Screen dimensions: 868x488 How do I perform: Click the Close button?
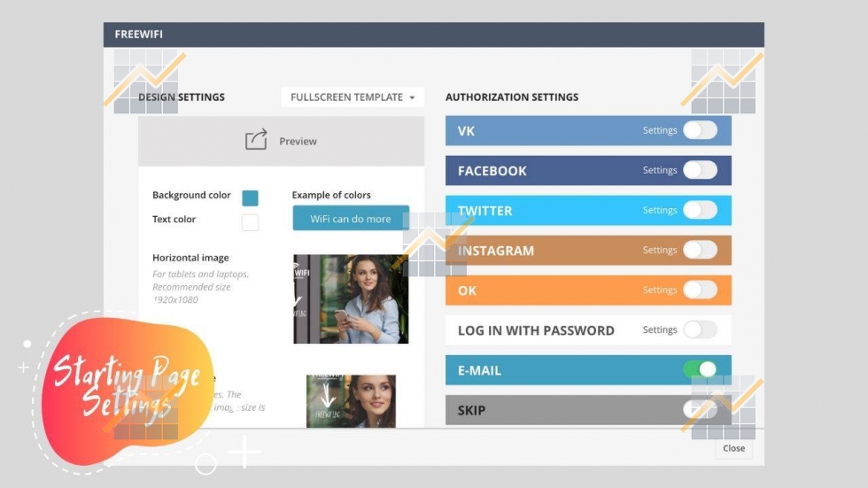pos(733,448)
